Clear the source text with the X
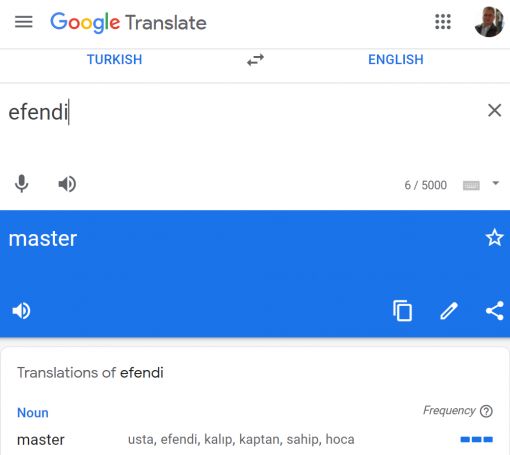This screenshot has height=455, width=510. pos(494,110)
